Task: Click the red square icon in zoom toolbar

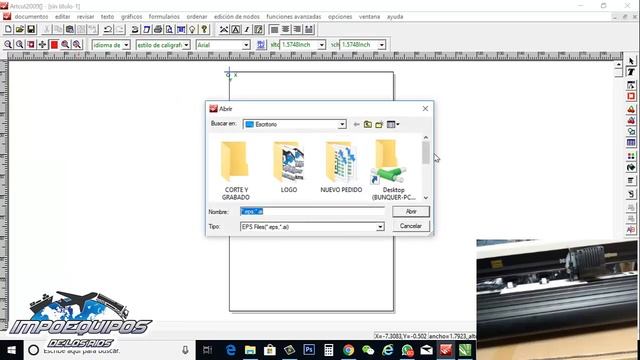Action: 54,44
